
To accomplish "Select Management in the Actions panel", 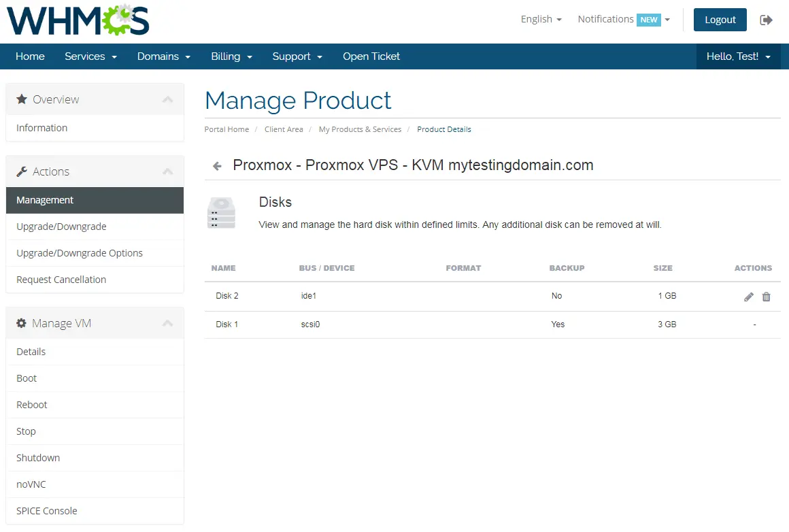I will tap(95, 200).
